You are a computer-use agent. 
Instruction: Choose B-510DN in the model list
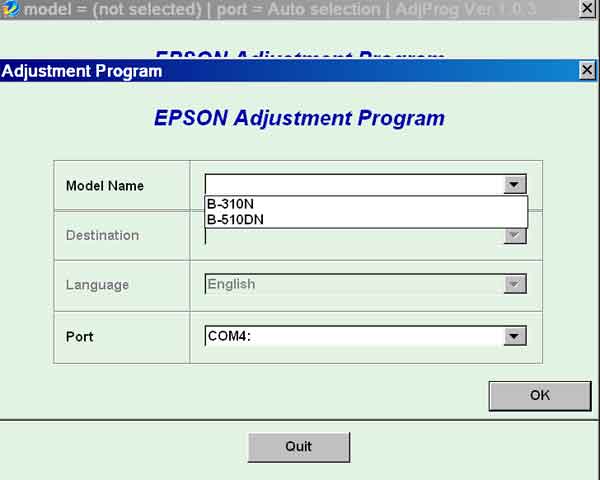tap(366, 220)
